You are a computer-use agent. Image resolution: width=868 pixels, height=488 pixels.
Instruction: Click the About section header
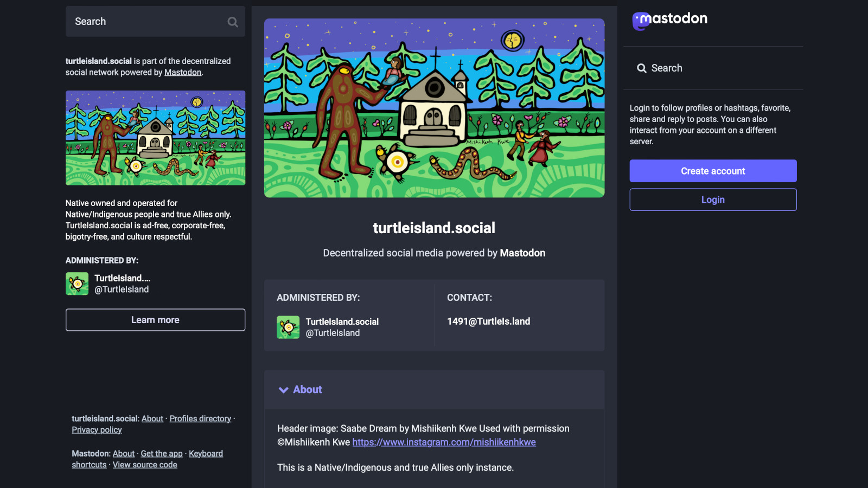click(x=434, y=389)
